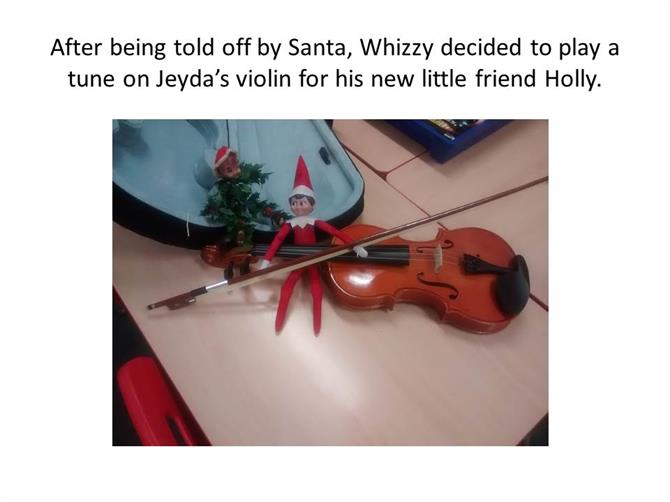The image size is (670, 502).
Task: Click the small Holly doll's Santa hat
Action: [222, 156]
